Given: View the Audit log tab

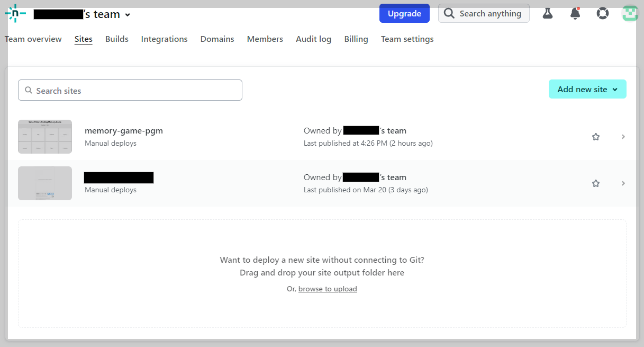Looking at the screenshot, I should (314, 39).
